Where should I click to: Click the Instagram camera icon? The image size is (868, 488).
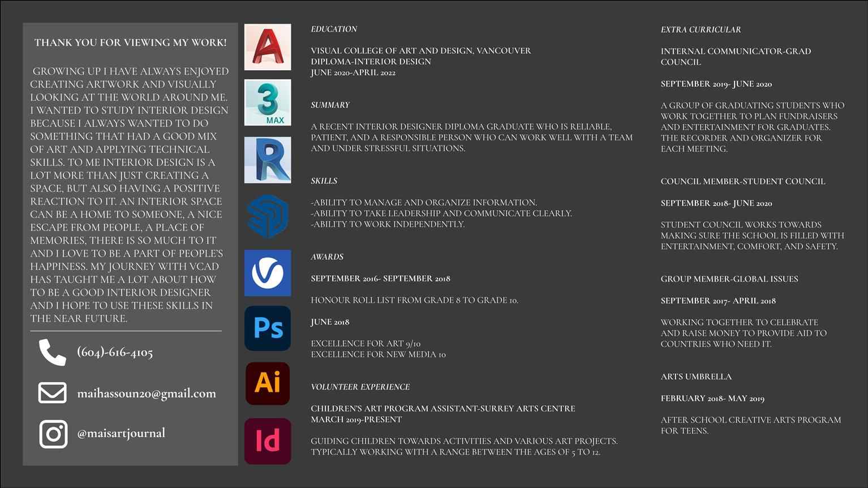coord(53,434)
